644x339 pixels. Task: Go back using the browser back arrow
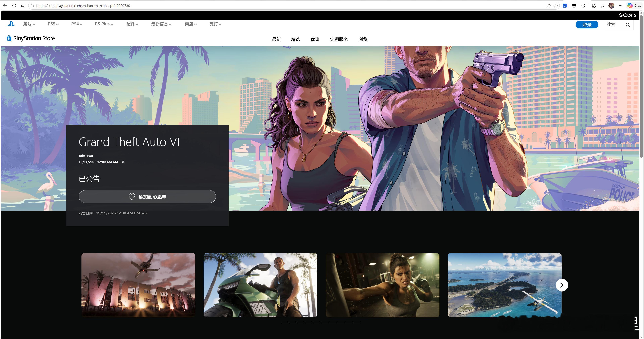[x=5, y=6]
